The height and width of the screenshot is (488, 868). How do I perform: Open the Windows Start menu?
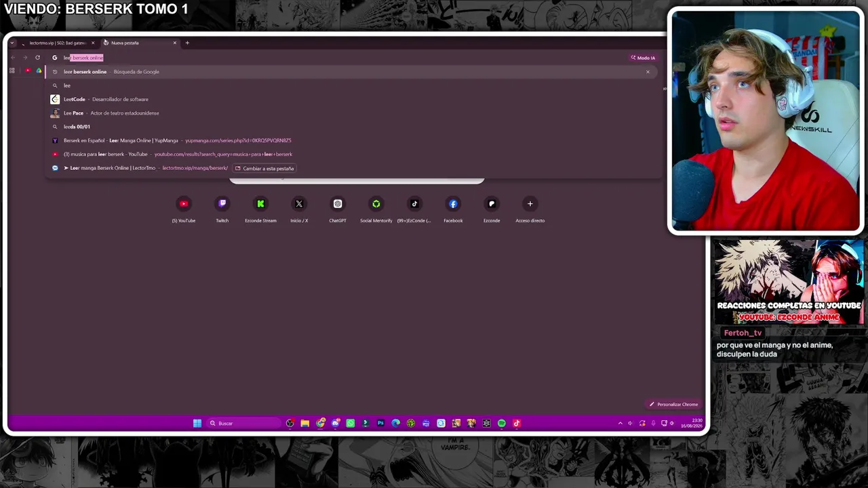[197, 424]
